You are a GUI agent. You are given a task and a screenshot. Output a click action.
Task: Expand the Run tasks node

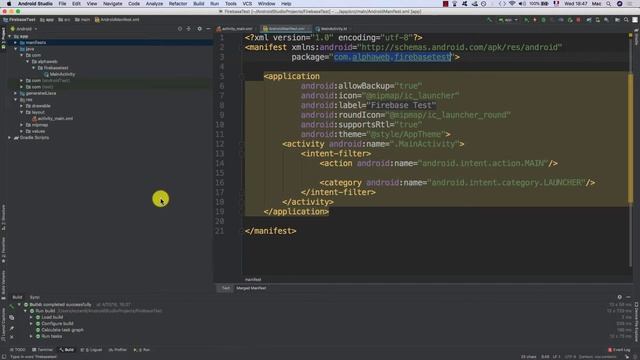point(31,336)
